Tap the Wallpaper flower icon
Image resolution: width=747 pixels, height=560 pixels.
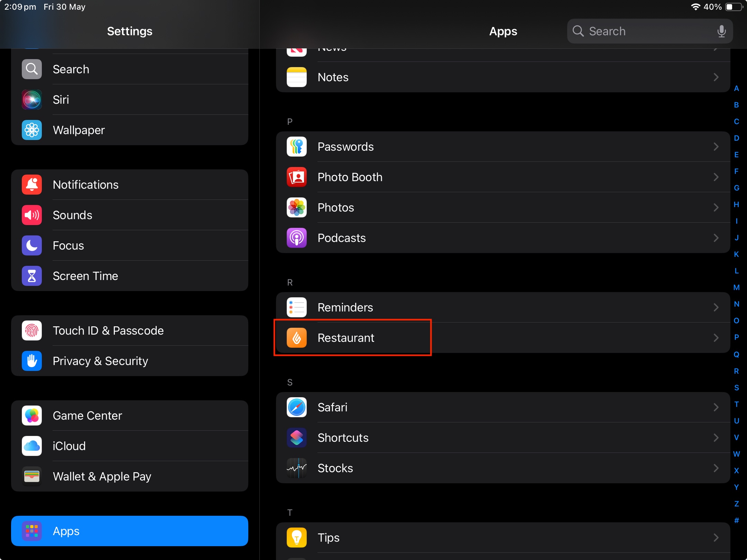point(32,130)
